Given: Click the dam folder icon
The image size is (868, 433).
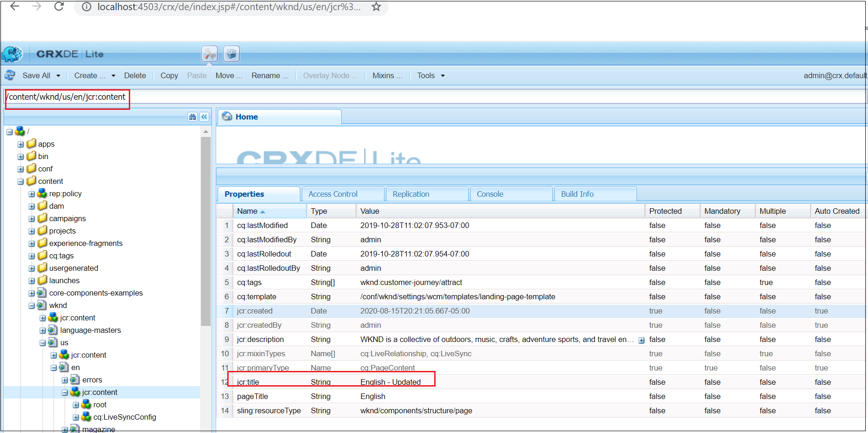Looking at the screenshot, I should (42, 206).
